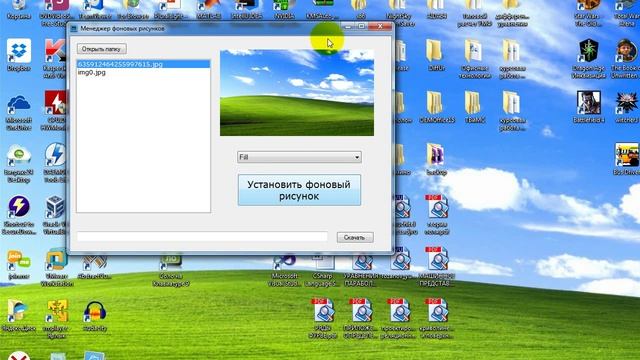
Task: Open the Battlefield 4 desktop shortcut
Action: 589,107
